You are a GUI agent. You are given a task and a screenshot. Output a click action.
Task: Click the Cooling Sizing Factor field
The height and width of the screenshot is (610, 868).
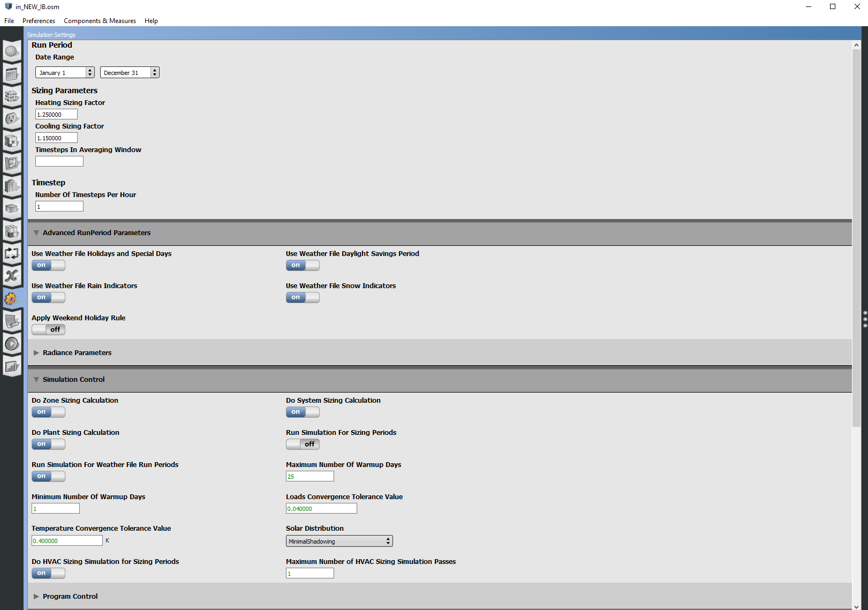(56, 138)
